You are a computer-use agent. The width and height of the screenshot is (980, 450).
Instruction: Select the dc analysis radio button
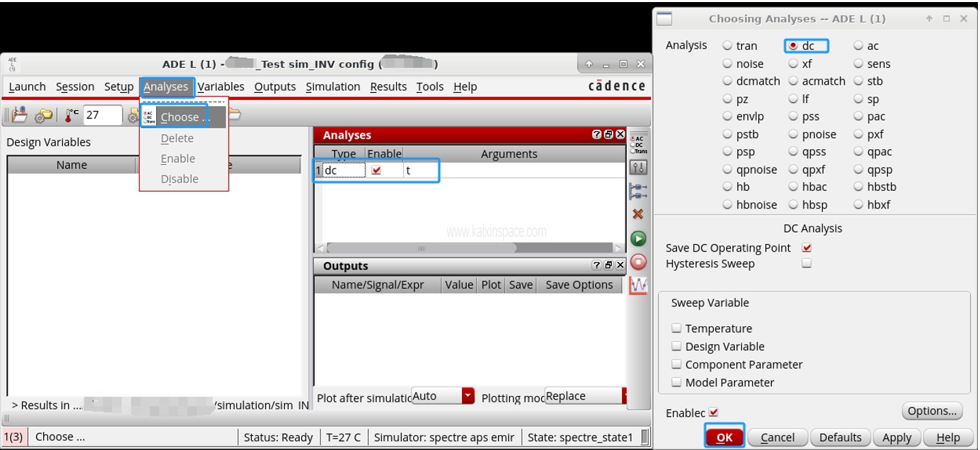click(793, 46)
